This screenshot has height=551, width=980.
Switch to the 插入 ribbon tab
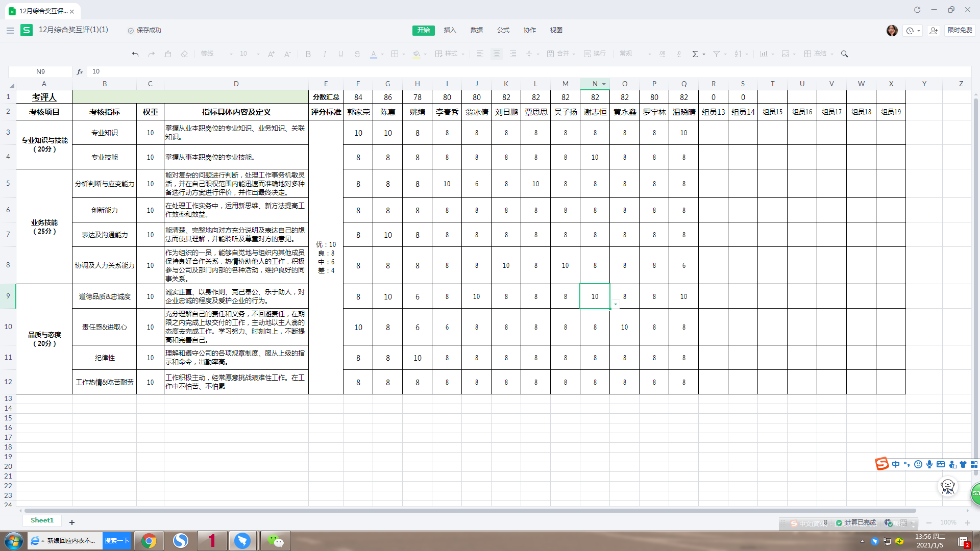(x=450, y=30)
